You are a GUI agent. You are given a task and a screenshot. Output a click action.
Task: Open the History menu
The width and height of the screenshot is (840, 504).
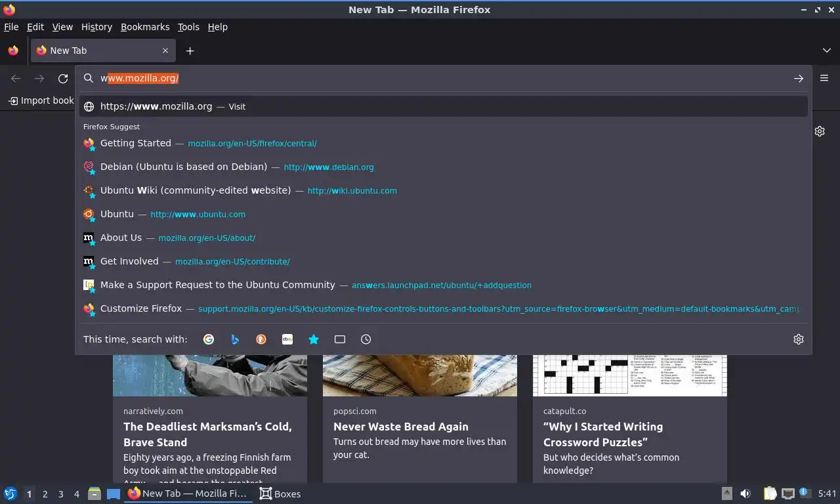pos(96,27)
